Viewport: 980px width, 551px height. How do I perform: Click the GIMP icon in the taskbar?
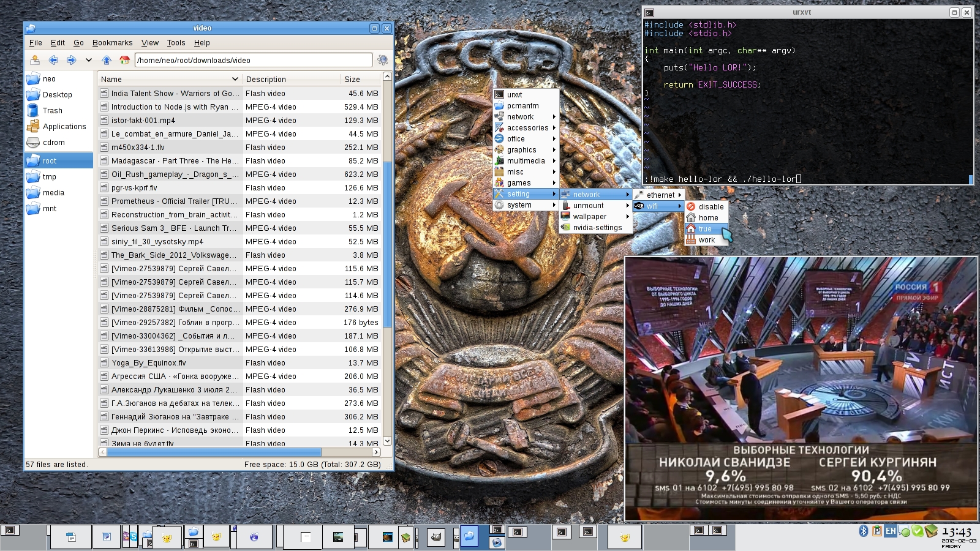tap(435, 537)
